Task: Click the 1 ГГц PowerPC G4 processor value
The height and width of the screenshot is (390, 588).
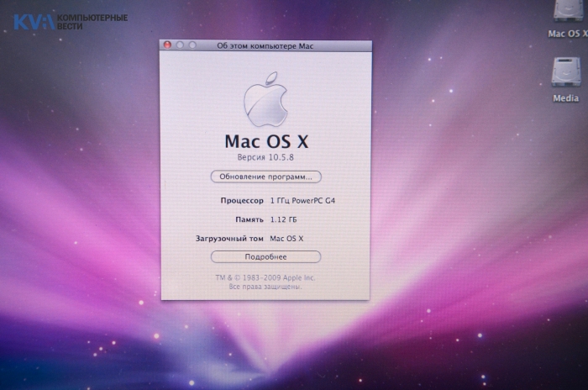Action: click(x=302, y=201)
